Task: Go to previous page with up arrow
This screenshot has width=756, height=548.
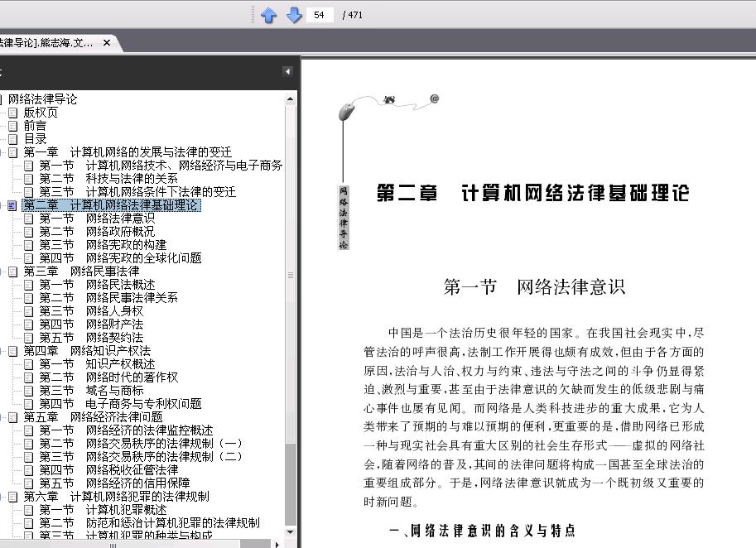Action: click(268, 16)
